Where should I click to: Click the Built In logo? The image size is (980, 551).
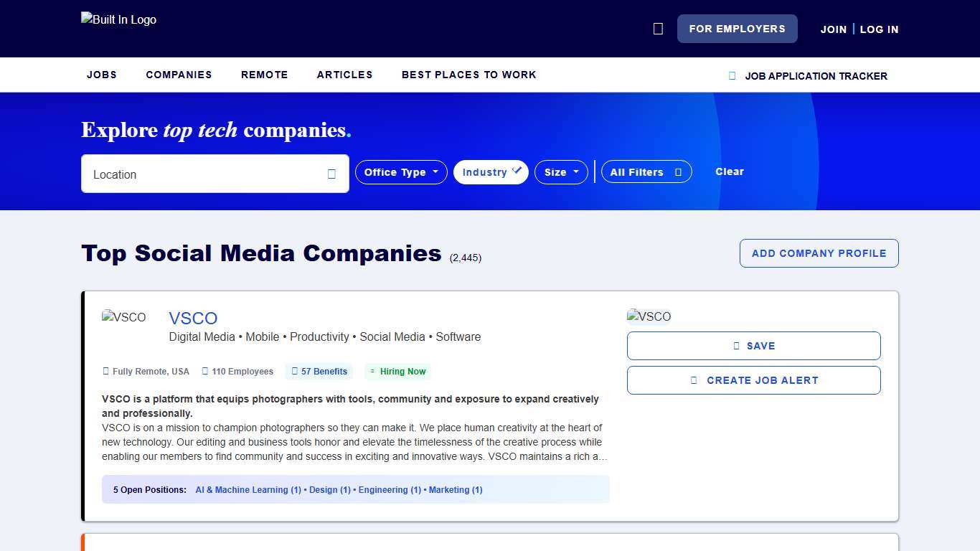click(118, 19)
